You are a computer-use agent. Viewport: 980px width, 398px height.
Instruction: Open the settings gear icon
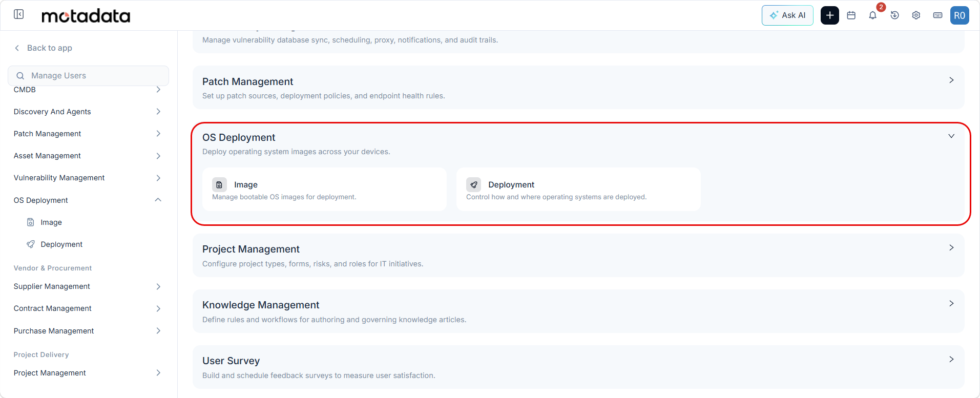pos(916,15)
